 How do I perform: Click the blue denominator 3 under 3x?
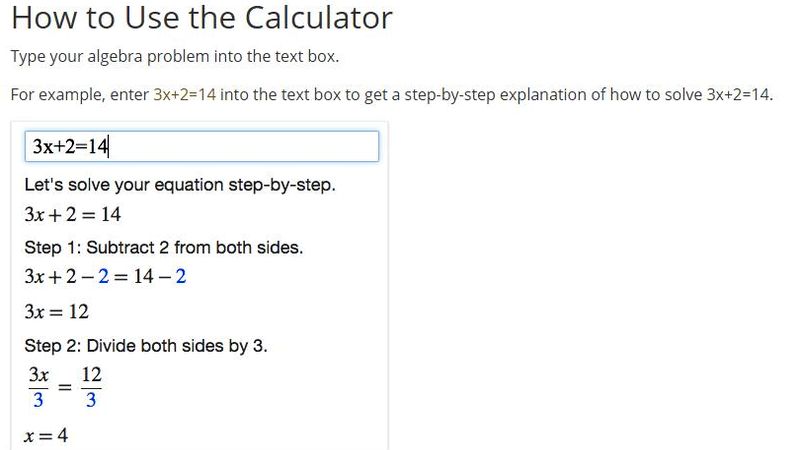click(x=38, y=400)
